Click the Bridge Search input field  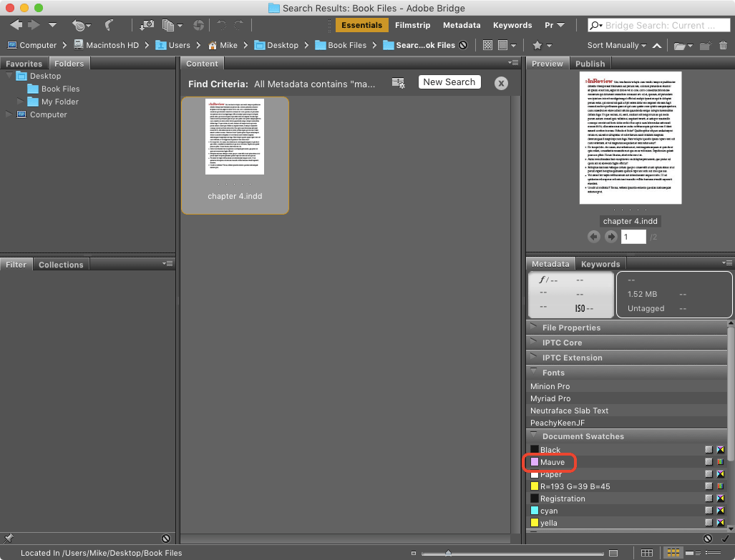(x=666, y=25)
